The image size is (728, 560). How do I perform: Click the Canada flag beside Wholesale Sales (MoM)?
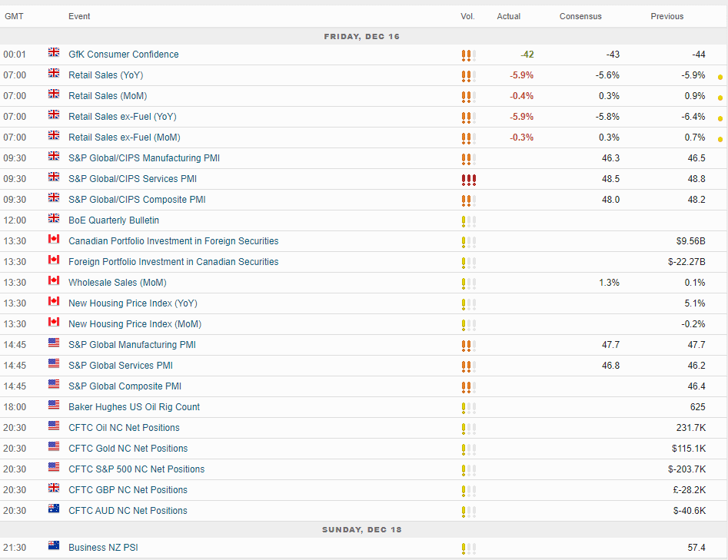point(53,280)
